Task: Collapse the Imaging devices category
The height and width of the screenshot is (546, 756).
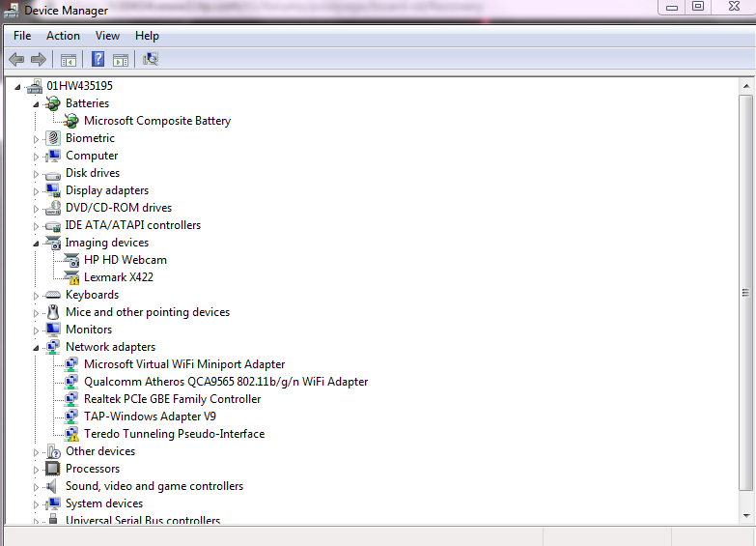Action: tap(36, 244)
